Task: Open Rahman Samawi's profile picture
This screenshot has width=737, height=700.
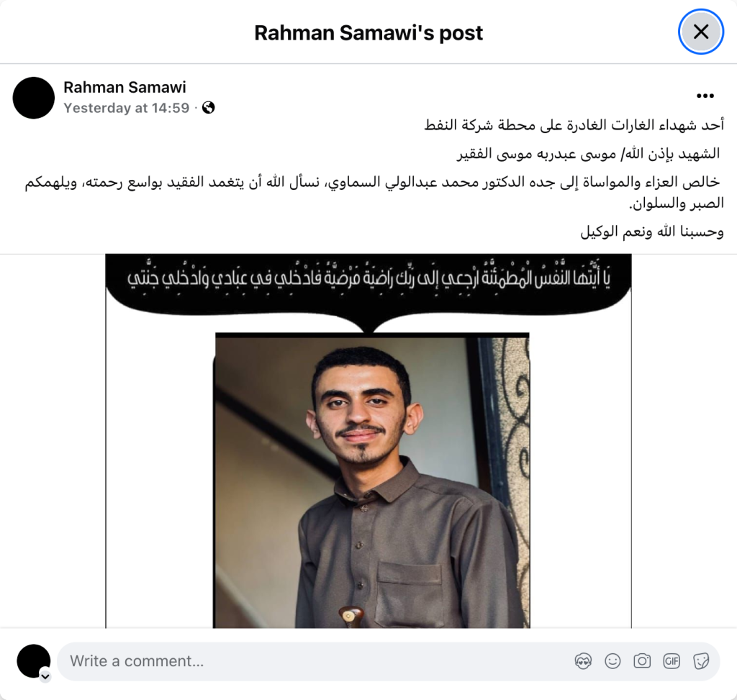Action: (34, 98)
